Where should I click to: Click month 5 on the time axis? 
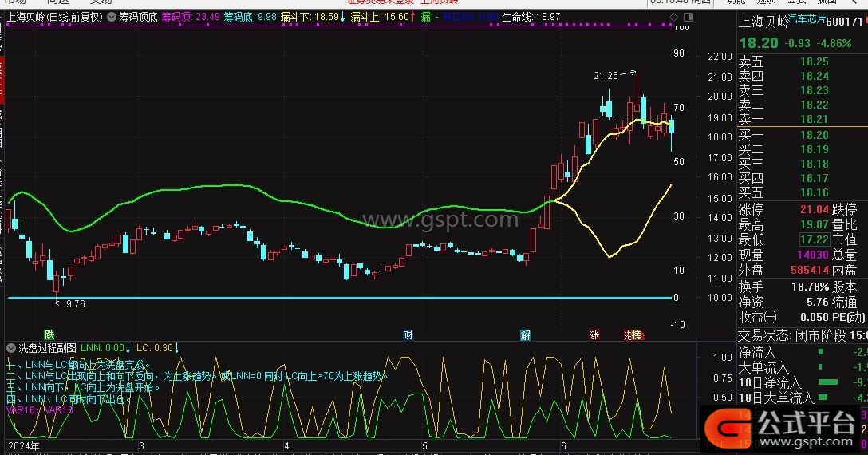pos(424,446)
